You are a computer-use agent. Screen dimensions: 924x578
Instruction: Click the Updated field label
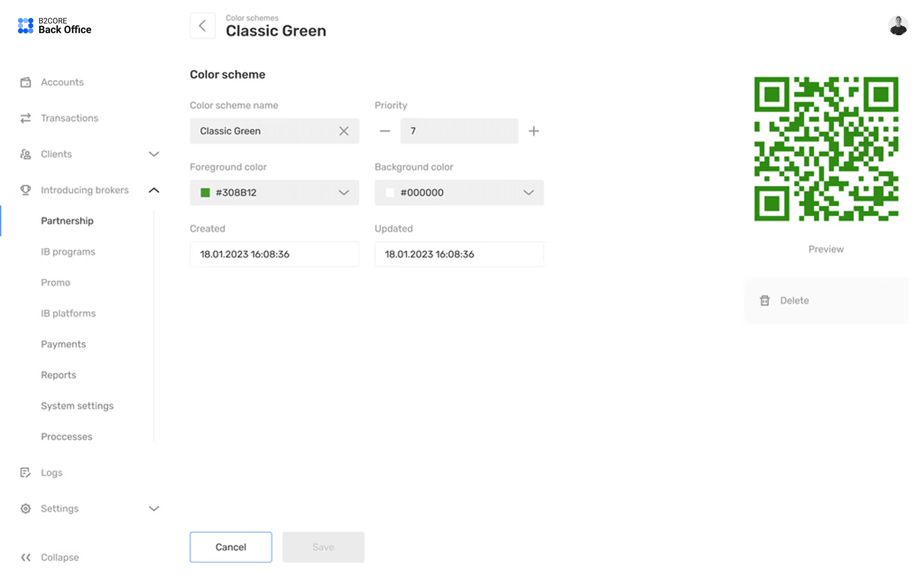pyautogui.click(x=394, y=228)
